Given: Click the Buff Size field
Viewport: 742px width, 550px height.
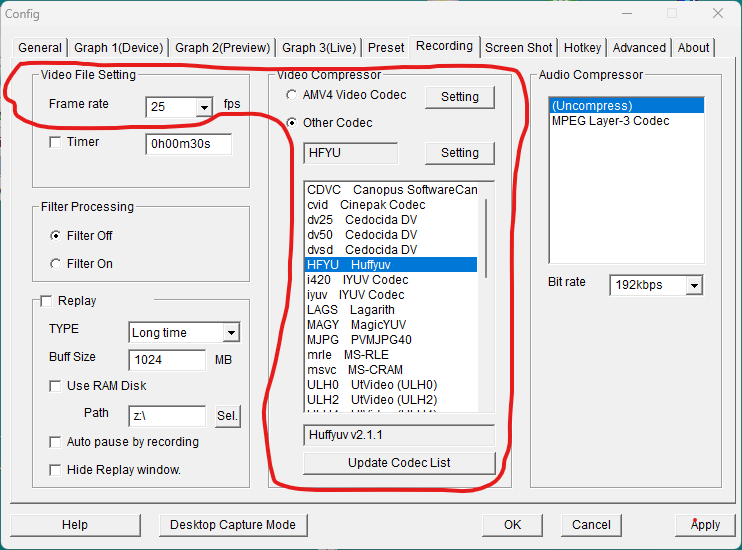Looking at the screenshot, I should [x=167, y=360].
